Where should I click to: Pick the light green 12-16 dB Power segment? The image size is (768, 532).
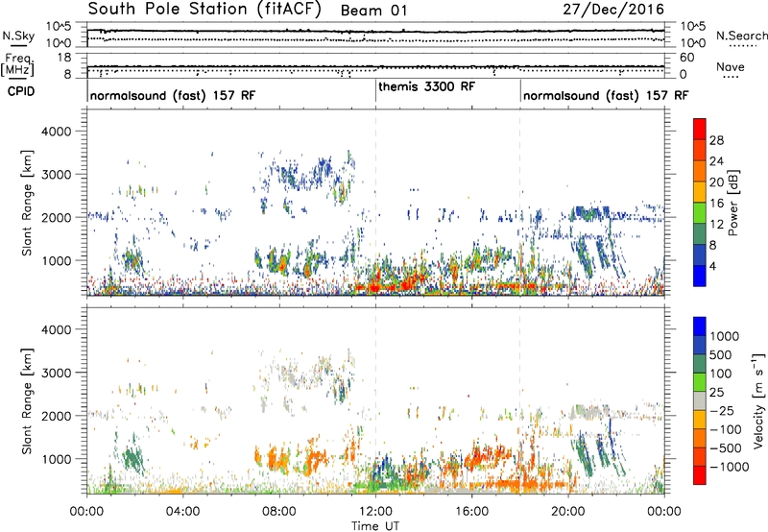[x=700, y=213]
